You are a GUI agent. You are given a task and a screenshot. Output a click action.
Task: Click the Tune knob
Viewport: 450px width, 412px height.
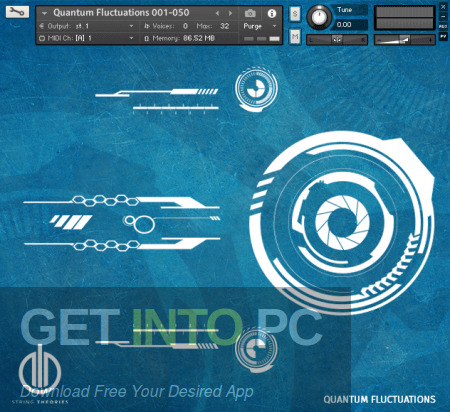319,17
